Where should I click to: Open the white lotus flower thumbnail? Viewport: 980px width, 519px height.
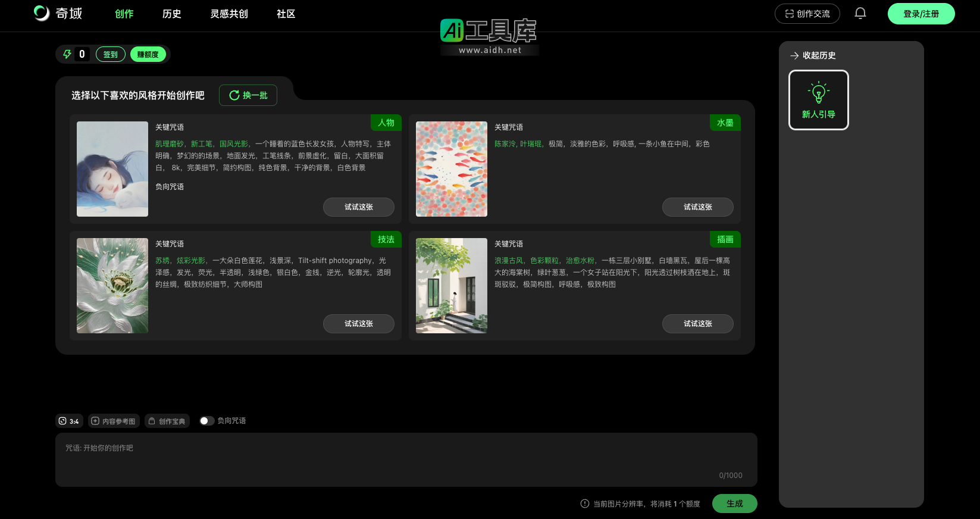112,286
